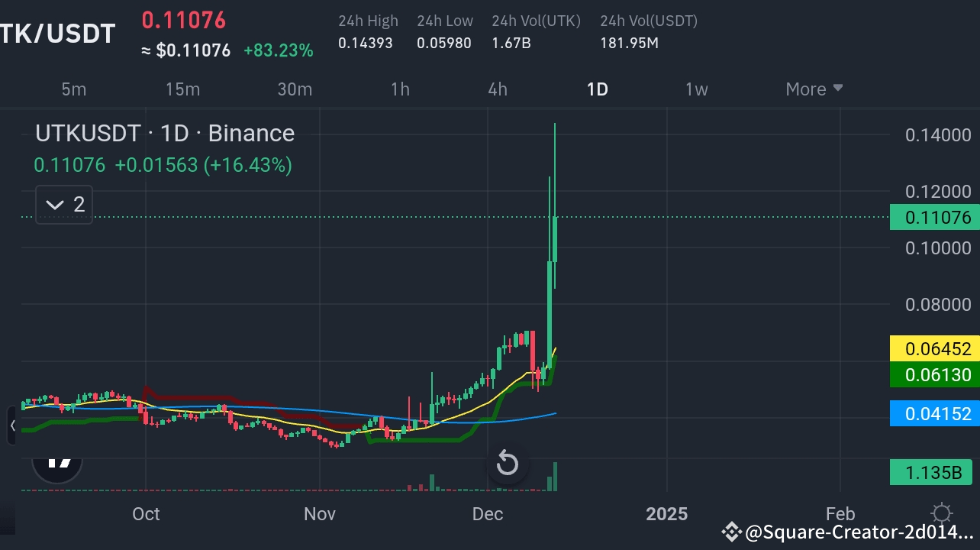Switch to the 4h timeframe tab
980x550 pixels.
pos(498,89)
